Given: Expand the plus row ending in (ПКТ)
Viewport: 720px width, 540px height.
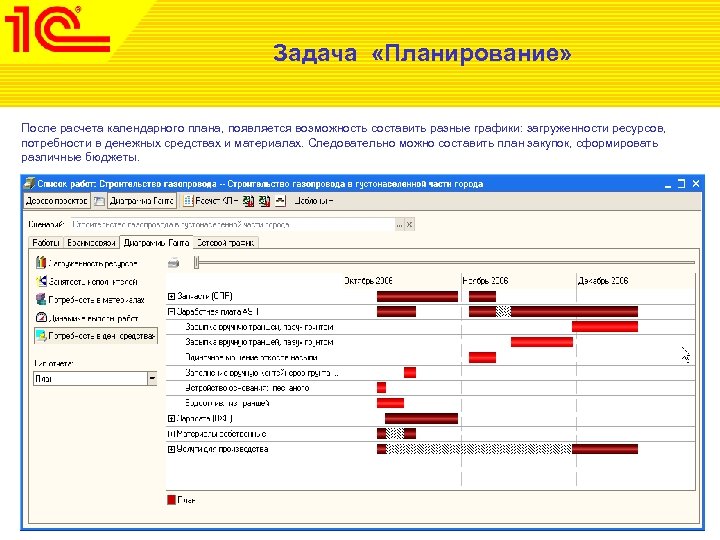Looking at the screenshot, I should coord(171,418).
